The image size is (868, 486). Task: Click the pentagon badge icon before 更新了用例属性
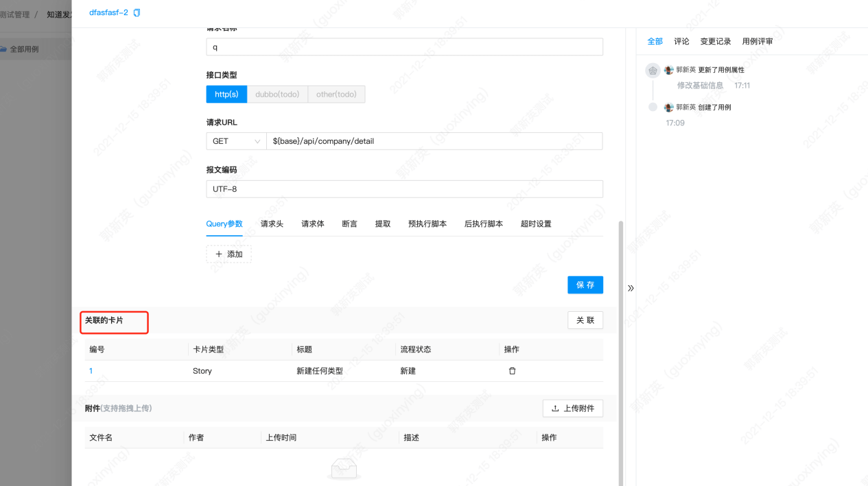click(652, 70)
